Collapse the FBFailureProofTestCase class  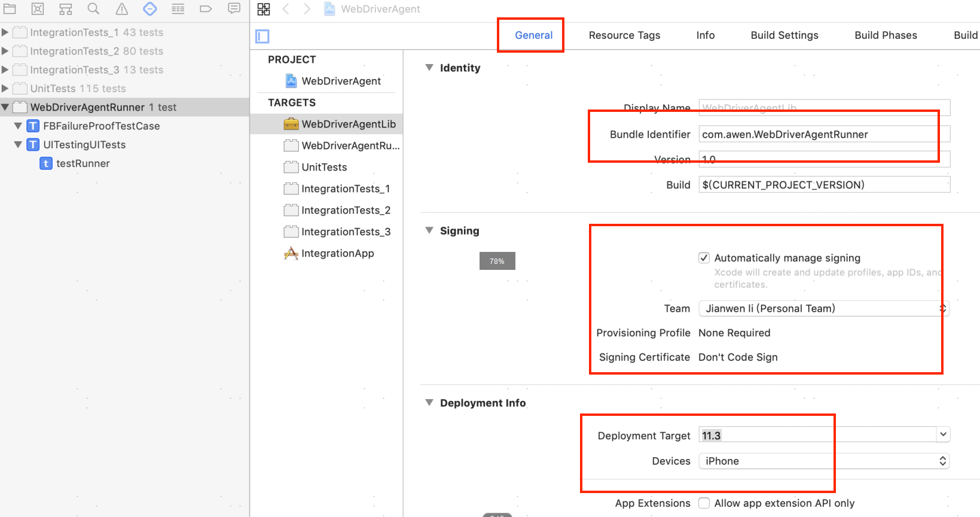point(18,126)
